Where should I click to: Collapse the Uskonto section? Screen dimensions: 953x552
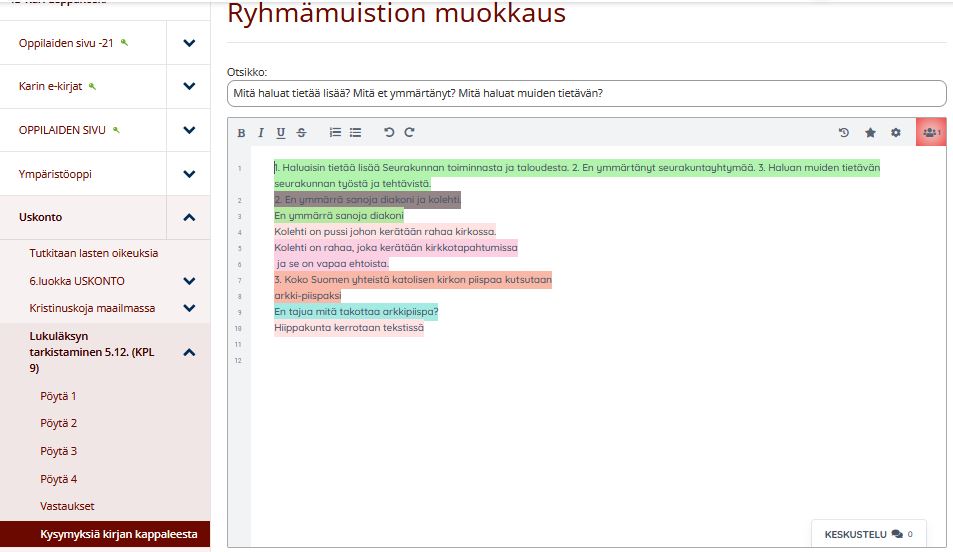(189, 217)
